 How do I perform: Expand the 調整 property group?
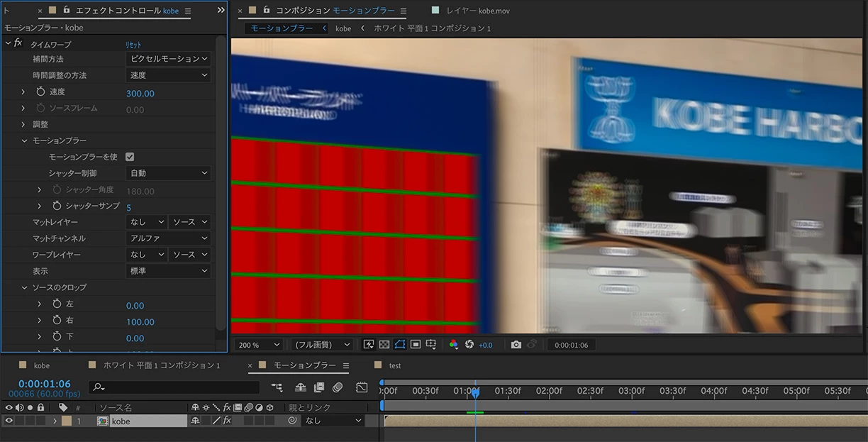pos(24,124)
